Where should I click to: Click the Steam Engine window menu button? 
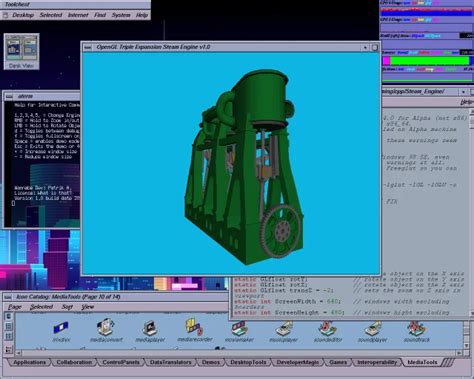(87, 47)
